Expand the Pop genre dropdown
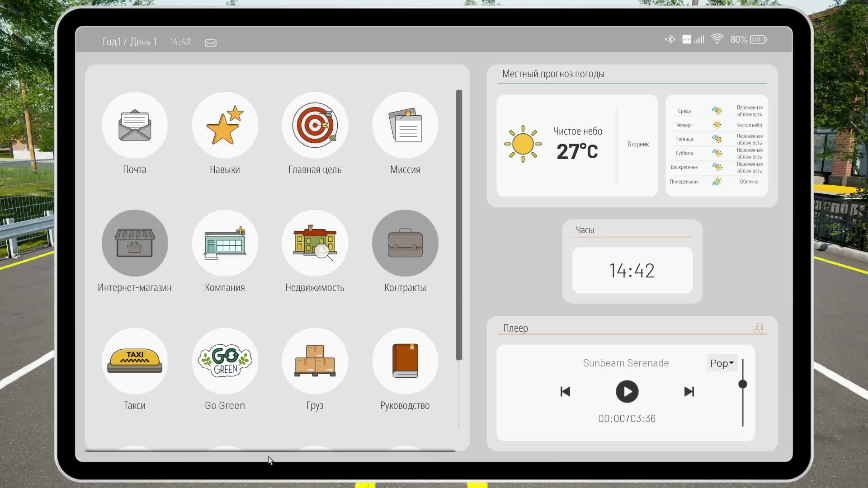The height and width of the screenshot is (488, 868). coord(722,363)
